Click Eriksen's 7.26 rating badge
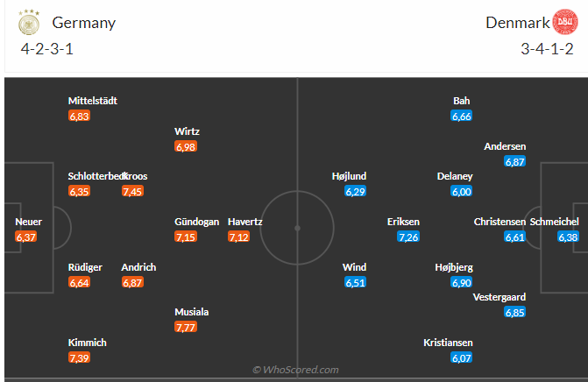The width and height of the screenshot is (588, 382). (407, 237)
